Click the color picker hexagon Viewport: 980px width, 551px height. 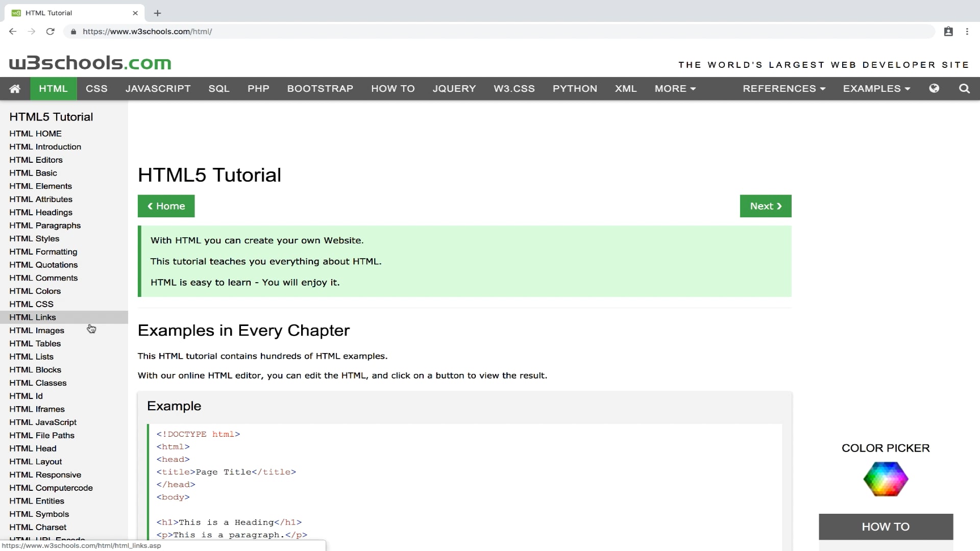(886, 479)
